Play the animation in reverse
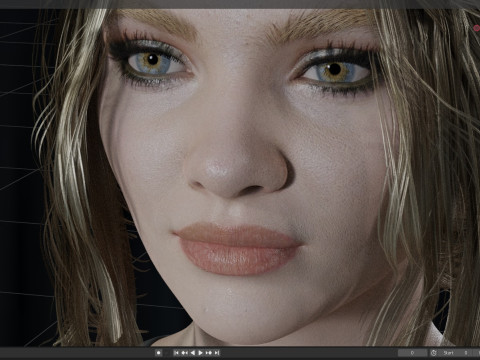Screen dimensions: 480x360 [x=192, y=353]
